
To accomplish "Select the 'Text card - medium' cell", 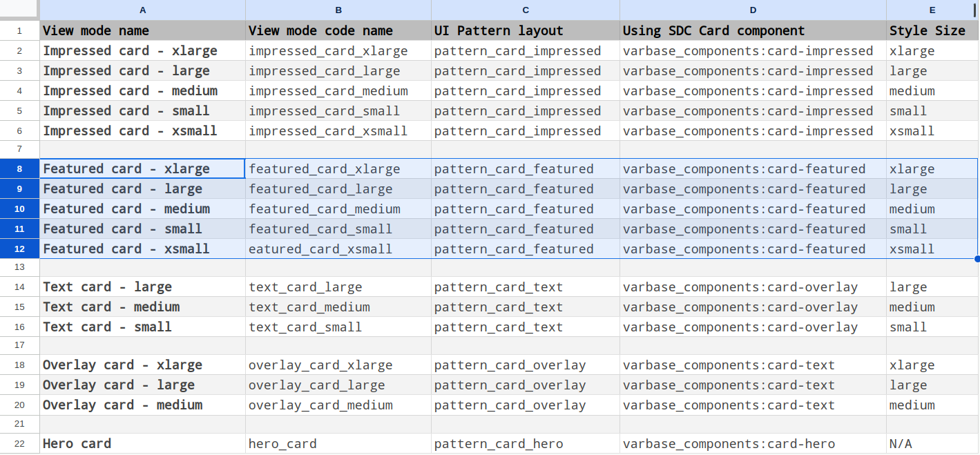I will point(142,307).
